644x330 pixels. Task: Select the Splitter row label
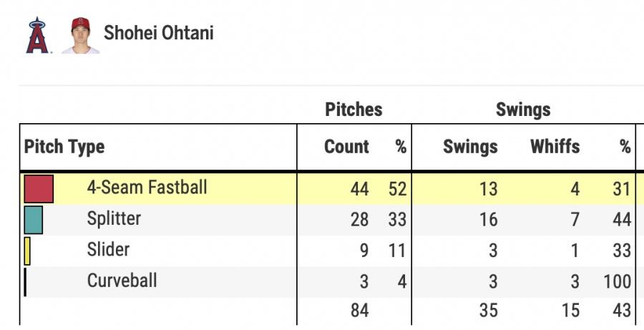114,218
